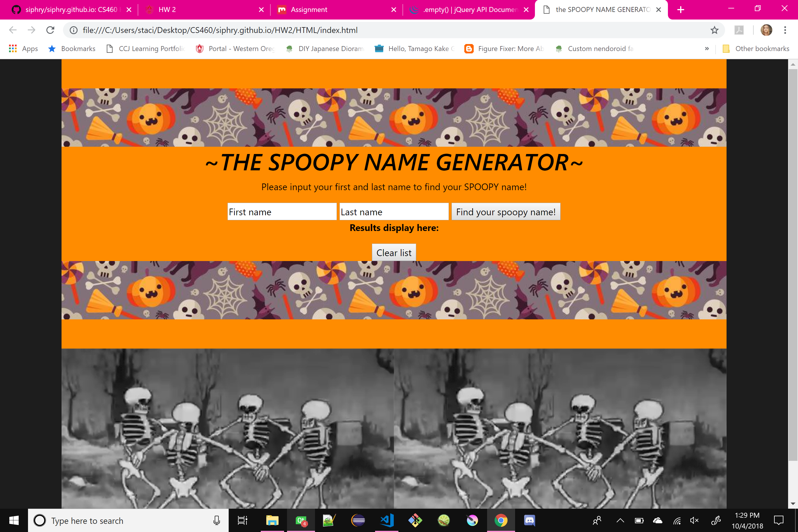798x532 pixels.
Task: Click the 'Clear list' button
Action: pyautogui.click(x=394, y=252)
